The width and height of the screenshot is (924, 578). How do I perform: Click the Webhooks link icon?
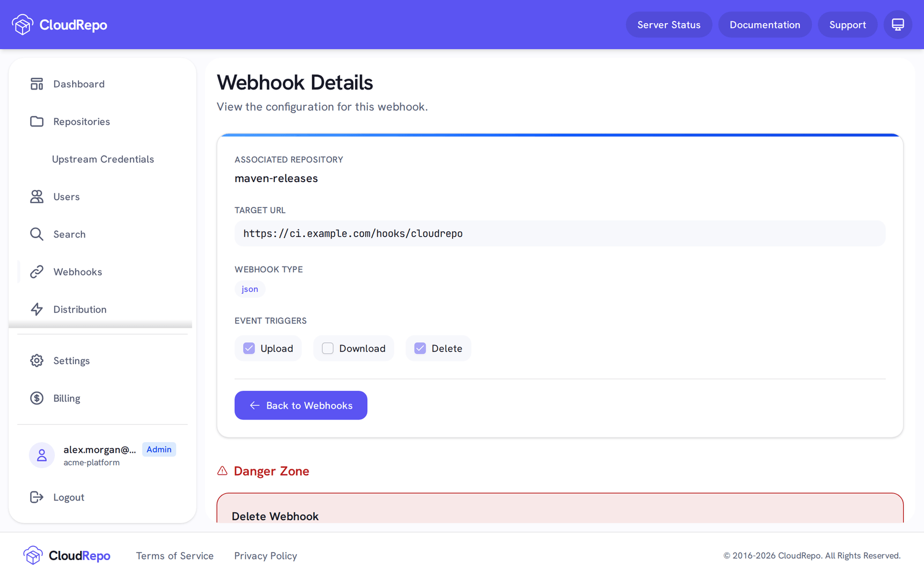37,272
